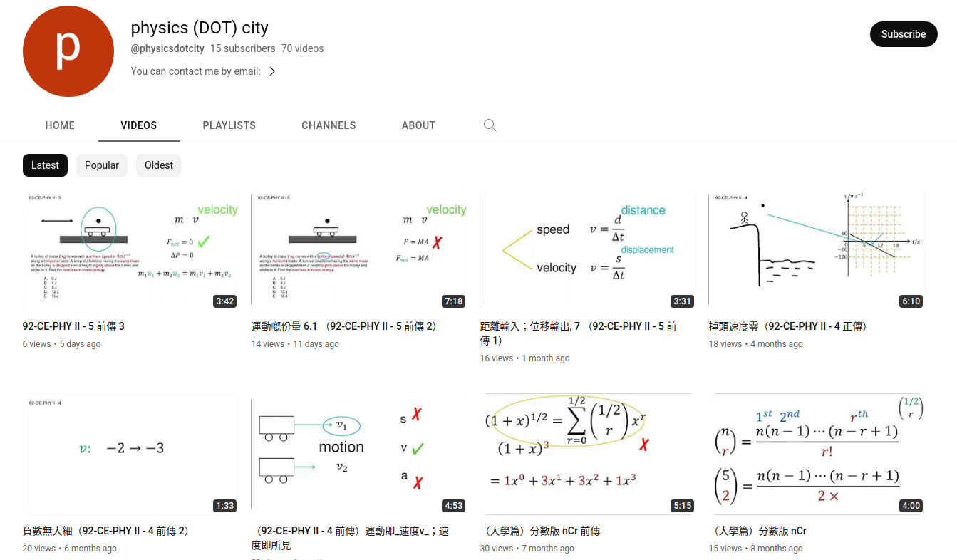Open the ABOUT tab
The height and width of the screenshot is (560, 957).
tap(418, 125)
